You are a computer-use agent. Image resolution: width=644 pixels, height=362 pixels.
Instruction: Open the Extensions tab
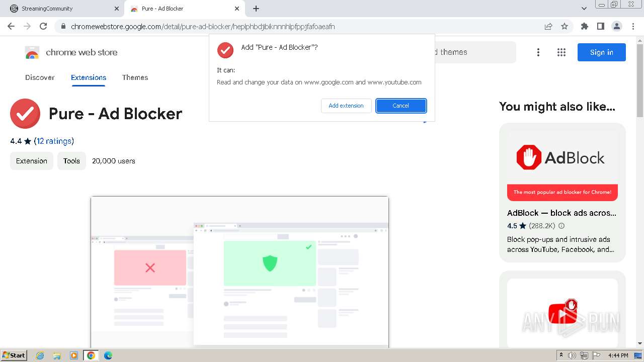tap(89, 77)
